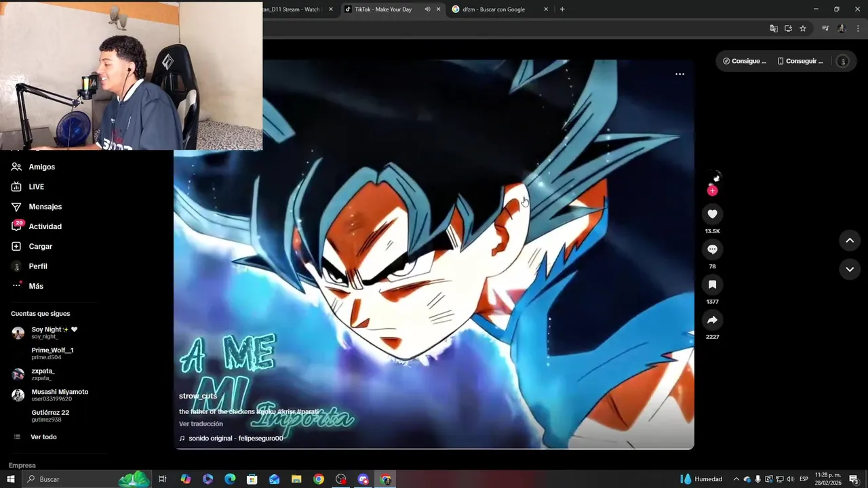
Task: Click the Chrome translate page icon
Action: click(774, 28)
